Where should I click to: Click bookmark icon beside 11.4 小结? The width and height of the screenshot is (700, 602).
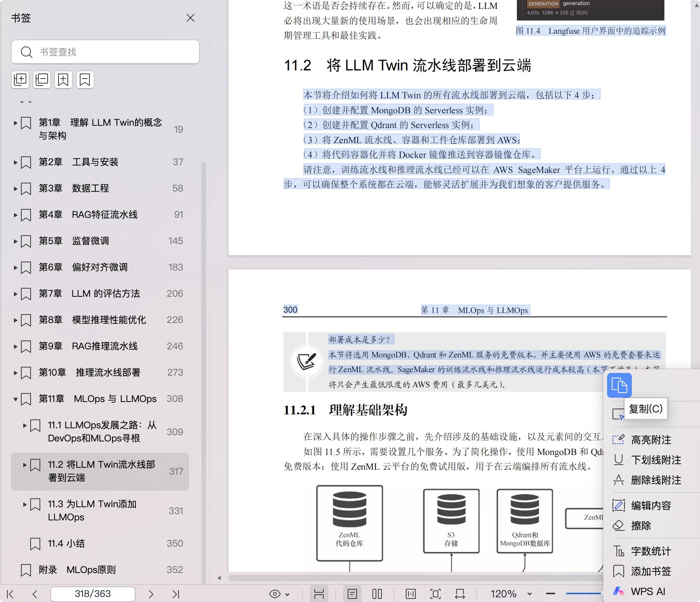[35, 544]
